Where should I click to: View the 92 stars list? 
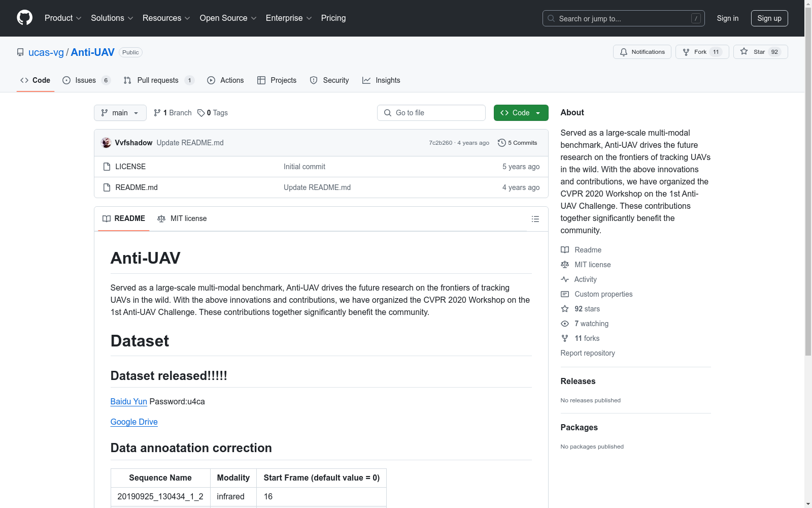click(x=581, y=309)
